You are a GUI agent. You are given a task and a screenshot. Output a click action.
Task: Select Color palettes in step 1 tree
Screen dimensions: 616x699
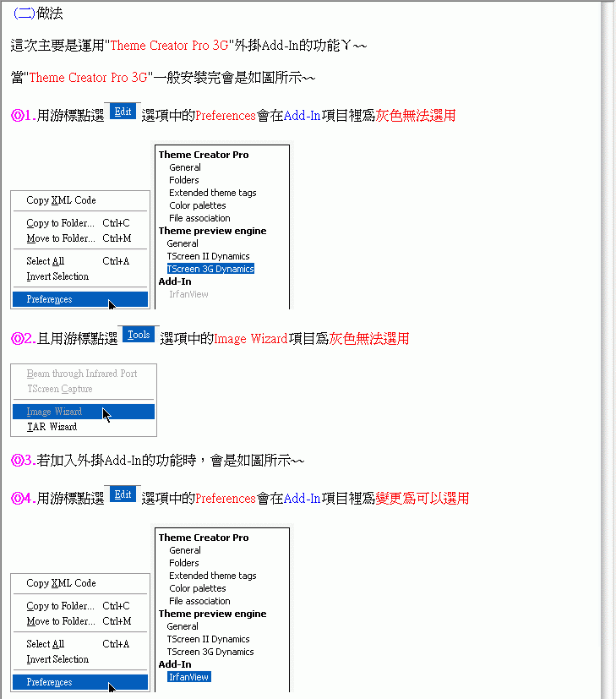click(198, 205)
